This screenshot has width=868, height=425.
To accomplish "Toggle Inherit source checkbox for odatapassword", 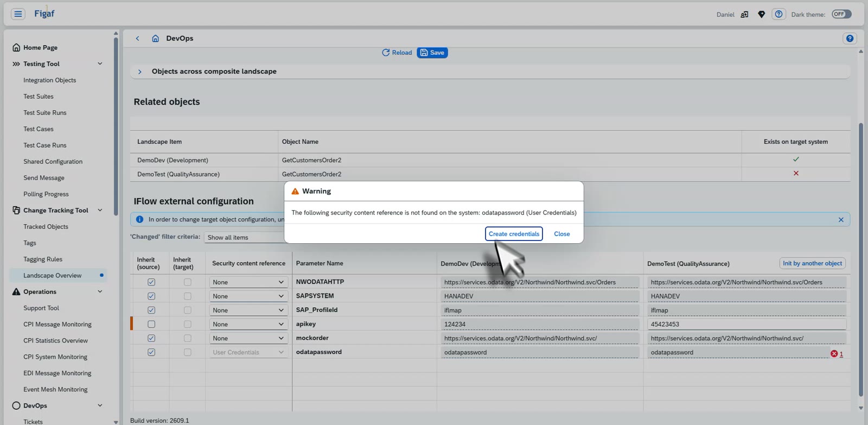I will [151, 352].
